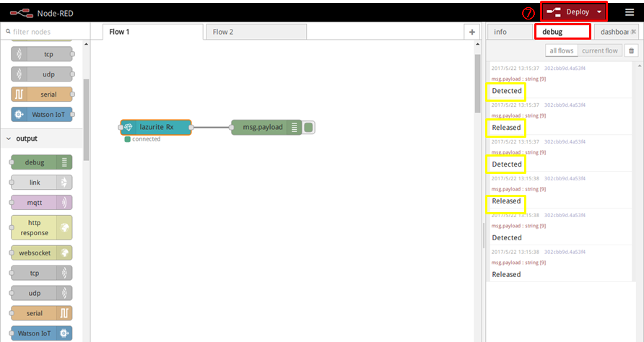Select the serial output palette node
The height and width of the screenshot is (342, 644).
tap(41, 313)
